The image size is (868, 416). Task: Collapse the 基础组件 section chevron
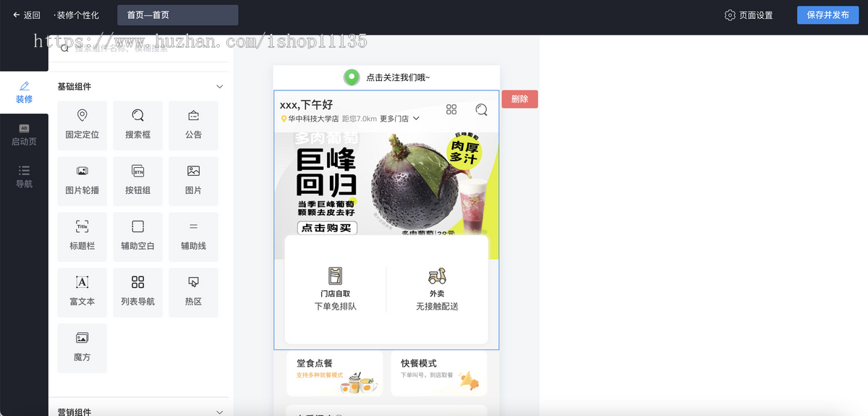[x=220, y=87]
